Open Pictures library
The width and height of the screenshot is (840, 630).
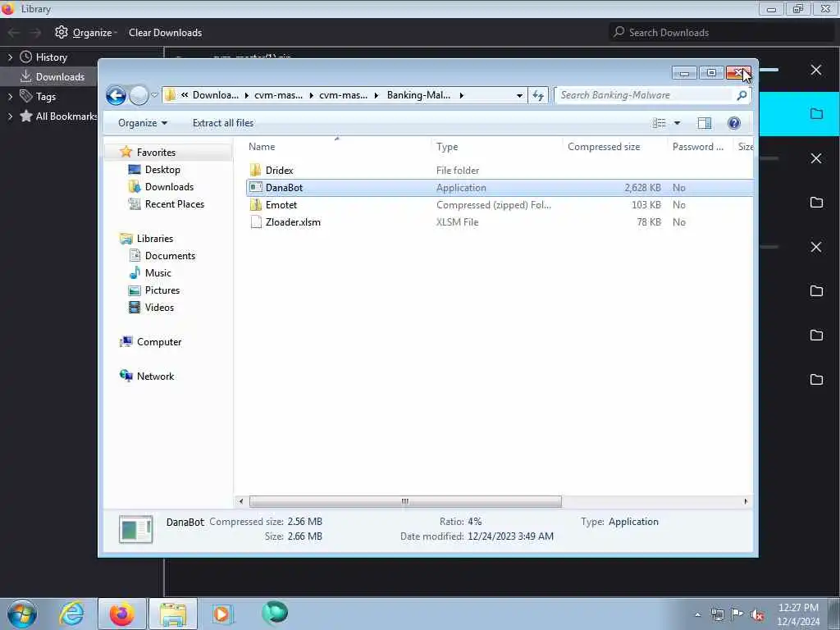pos(162,290)
